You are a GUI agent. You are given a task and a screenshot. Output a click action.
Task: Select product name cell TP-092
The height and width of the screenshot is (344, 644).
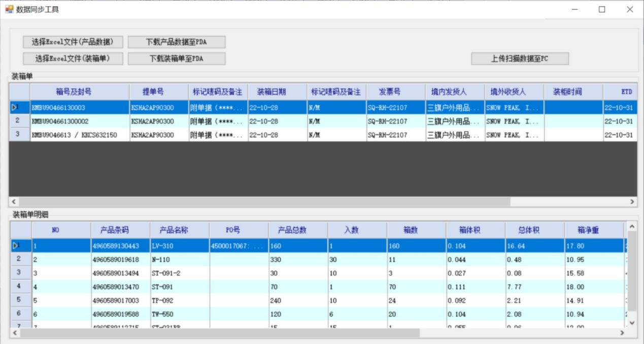(x=163, y=300)
